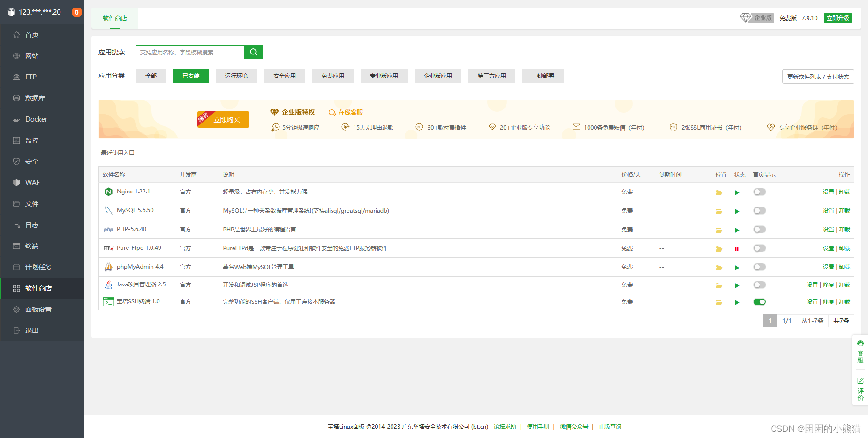Toggle PHP-5.6.40 homepage display switch
This screenshot has height=438, width=868.
pos(759,229)
